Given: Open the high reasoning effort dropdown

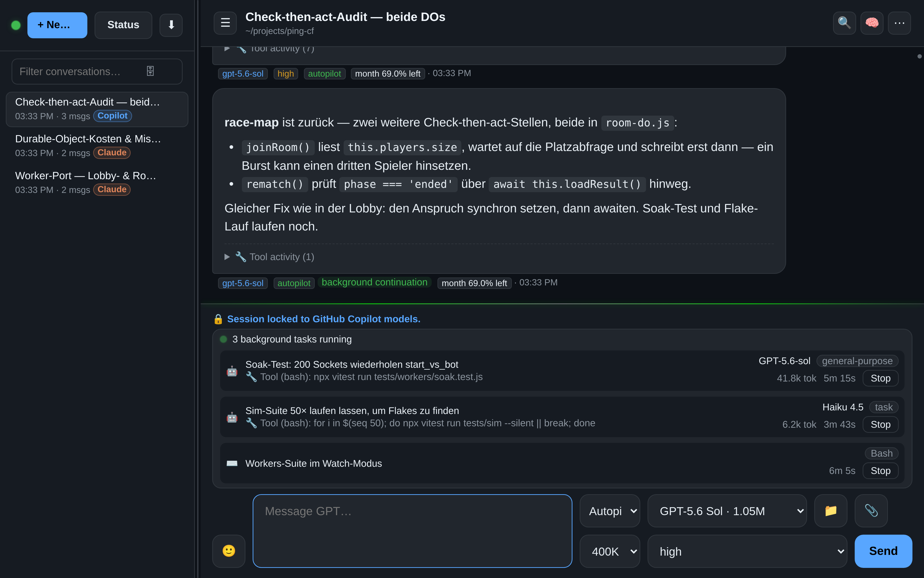Looking at the screenshot, I should pyautogui.click(x=747, y=551).
